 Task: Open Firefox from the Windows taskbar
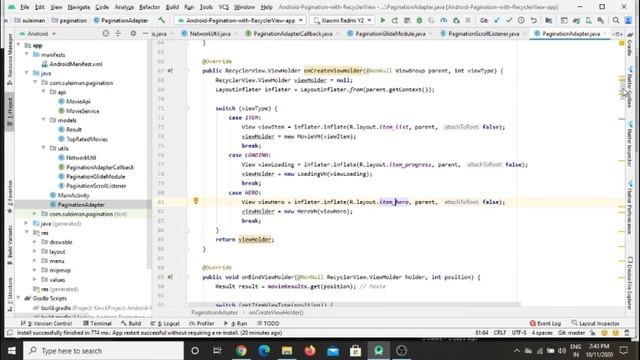click(310, 351)
